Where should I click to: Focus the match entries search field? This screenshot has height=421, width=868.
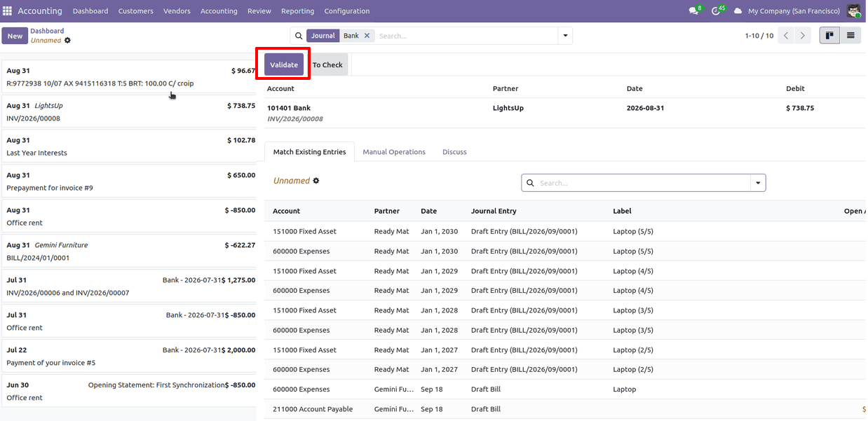click(644, 183)
